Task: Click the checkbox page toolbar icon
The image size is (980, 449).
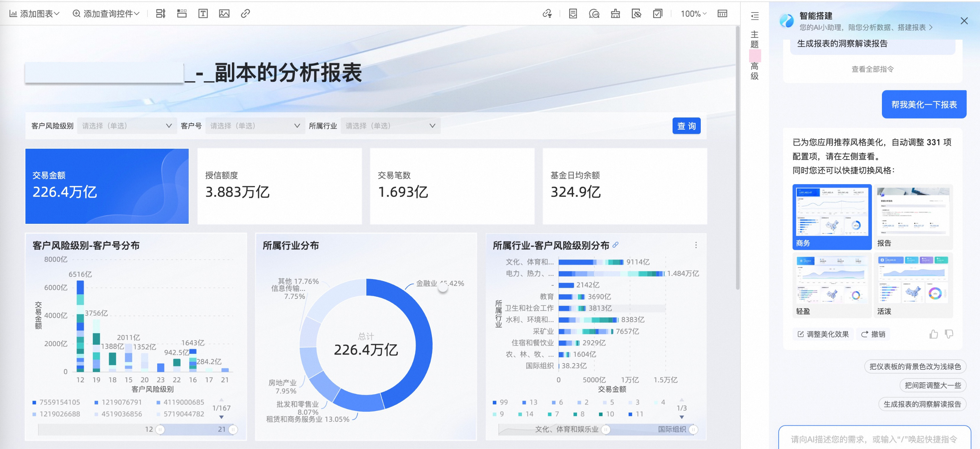Action: [x=657, y=14]
